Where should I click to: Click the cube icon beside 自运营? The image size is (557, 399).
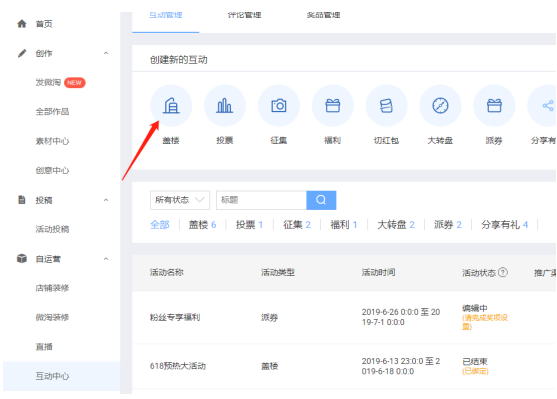click(22, 259)
